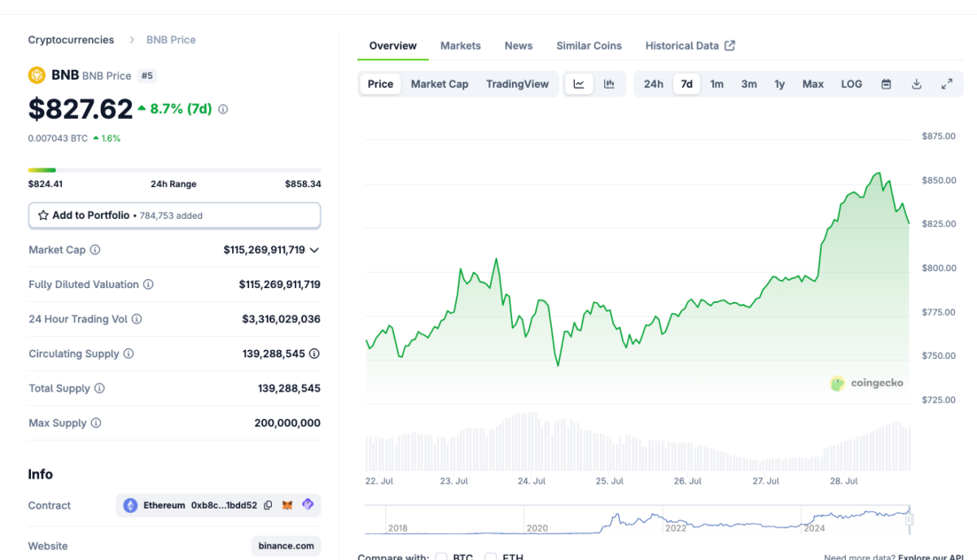Click the $827.62 price text
The height and width of the screenshot is (560, 977).
tap(81, 108)
